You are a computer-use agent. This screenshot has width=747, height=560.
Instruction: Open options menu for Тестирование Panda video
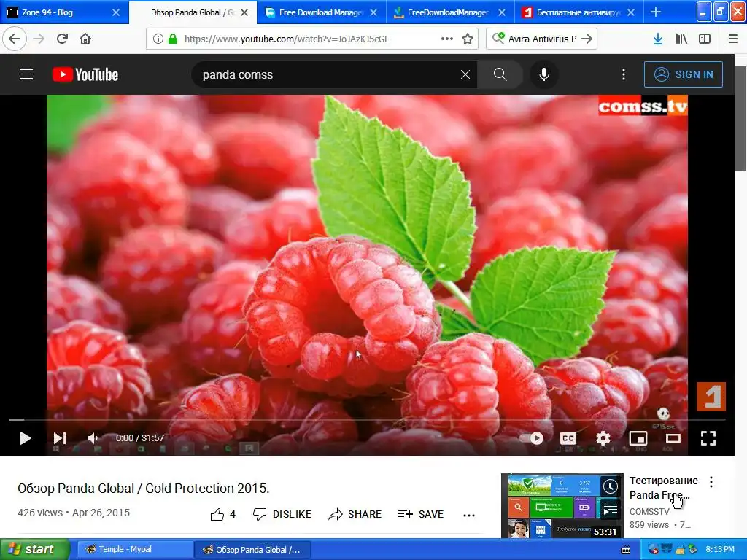pyautogui.click(x=711, y=482)
